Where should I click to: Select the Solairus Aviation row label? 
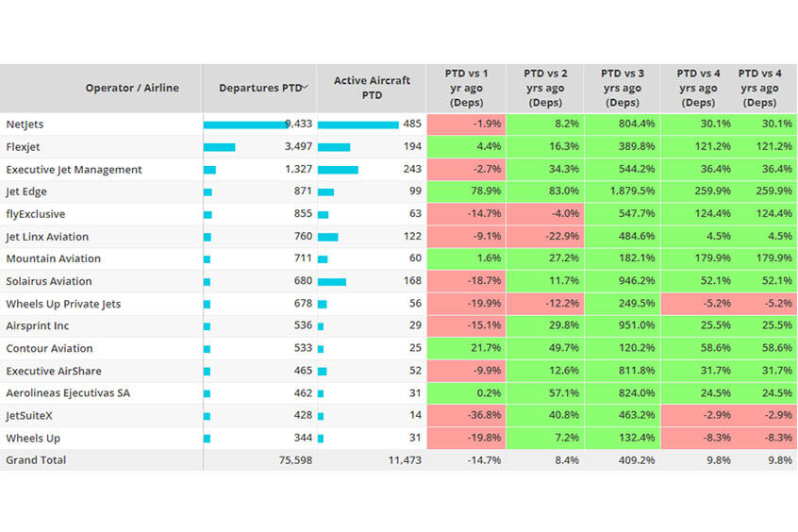pyautogui.click(x=49, y=281)
